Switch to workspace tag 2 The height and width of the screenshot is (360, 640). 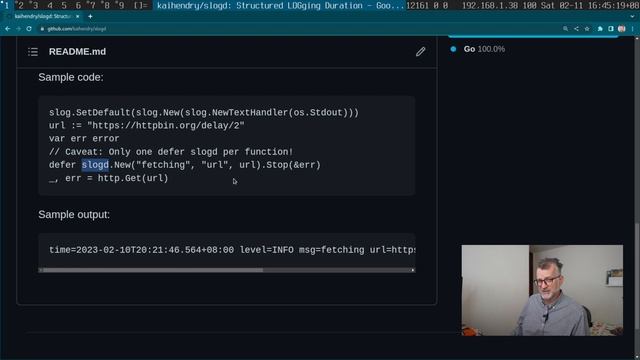pyautogui.click(x=20, y=6)
